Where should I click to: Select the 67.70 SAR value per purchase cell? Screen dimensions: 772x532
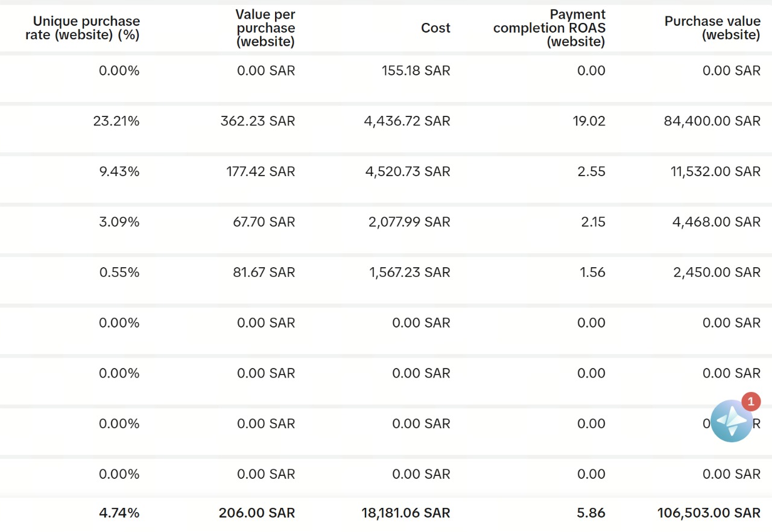264,222
